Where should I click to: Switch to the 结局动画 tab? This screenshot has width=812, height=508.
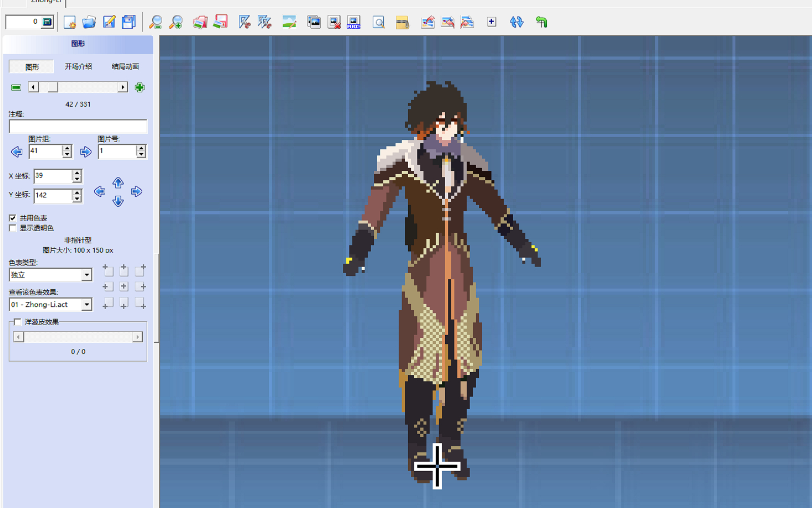125,66
